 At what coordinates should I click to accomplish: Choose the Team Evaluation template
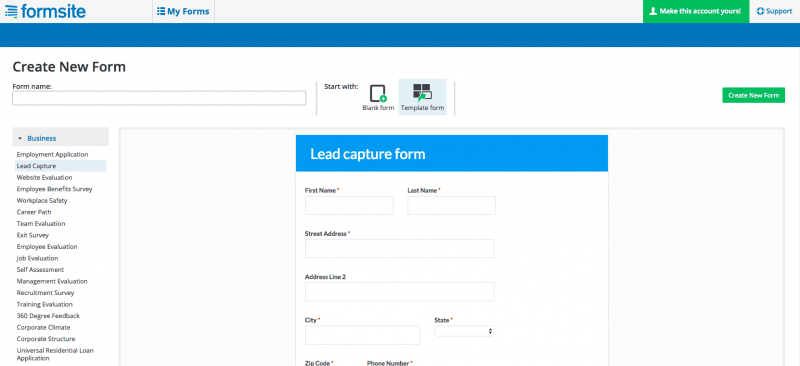[41, 224]
